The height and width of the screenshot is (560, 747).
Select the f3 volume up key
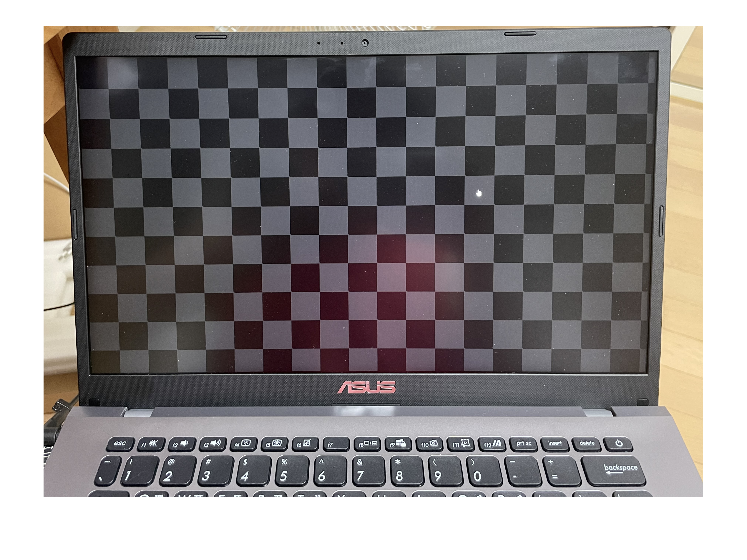[x=213, y=444]
